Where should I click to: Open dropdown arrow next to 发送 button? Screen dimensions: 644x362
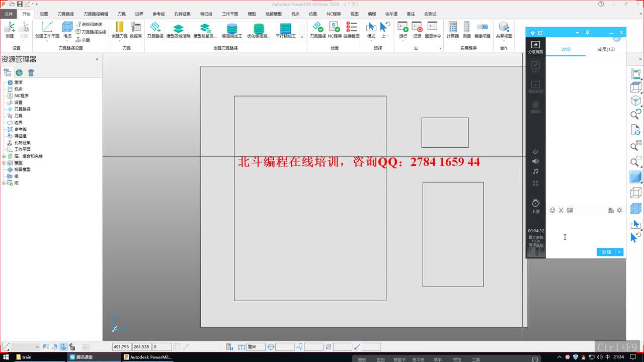[x=620, y=252]
